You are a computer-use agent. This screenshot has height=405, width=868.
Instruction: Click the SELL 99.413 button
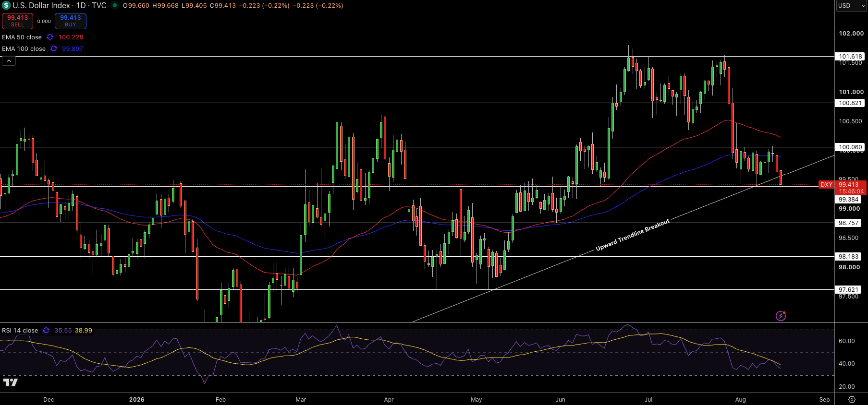[17, 21]
